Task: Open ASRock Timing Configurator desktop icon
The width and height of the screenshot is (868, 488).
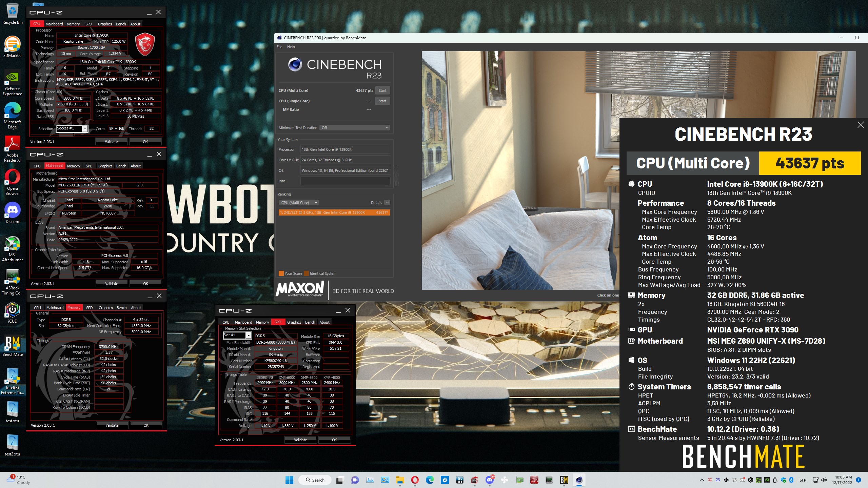Action: point(12,282)
